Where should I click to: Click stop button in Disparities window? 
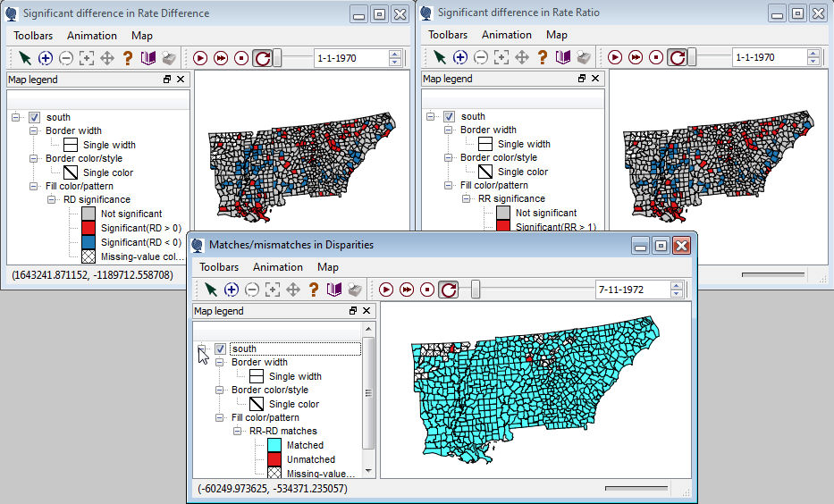pos(427,290)
